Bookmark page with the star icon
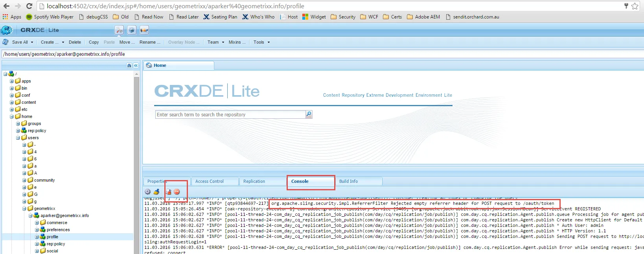644x254 pixels. pyautogui.click(x=635, y=6)
